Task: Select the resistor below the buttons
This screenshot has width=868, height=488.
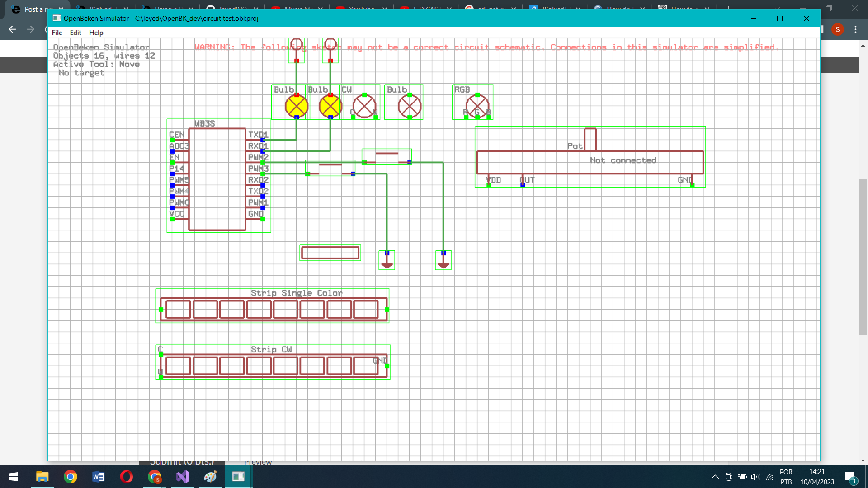Action: point(330,253)
